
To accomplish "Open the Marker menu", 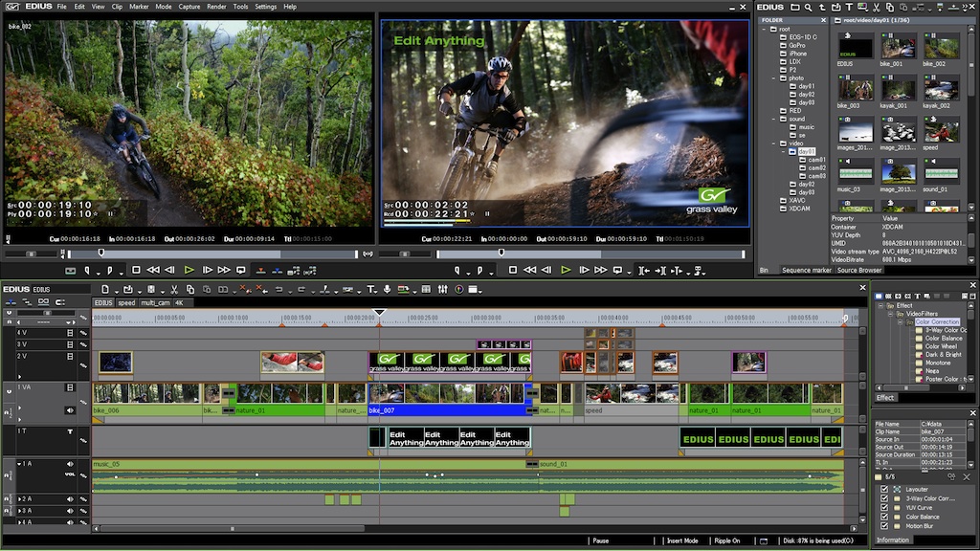I will [139, 7].
